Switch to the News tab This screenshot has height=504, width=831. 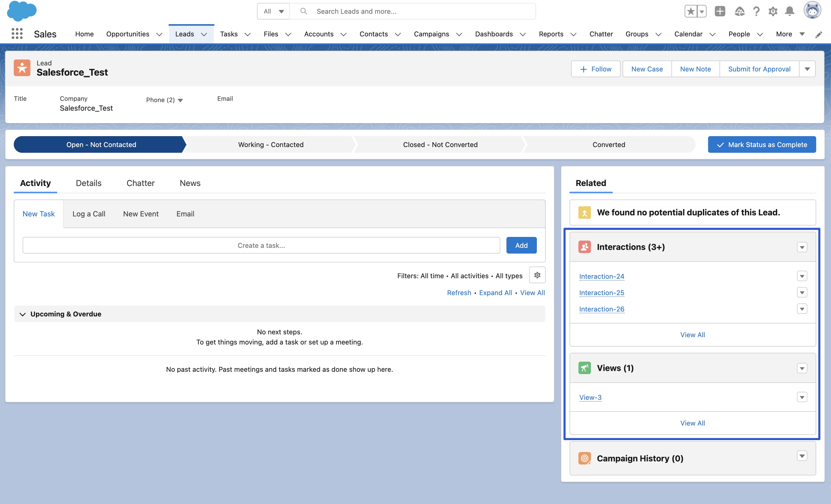(x=190, y=183)
